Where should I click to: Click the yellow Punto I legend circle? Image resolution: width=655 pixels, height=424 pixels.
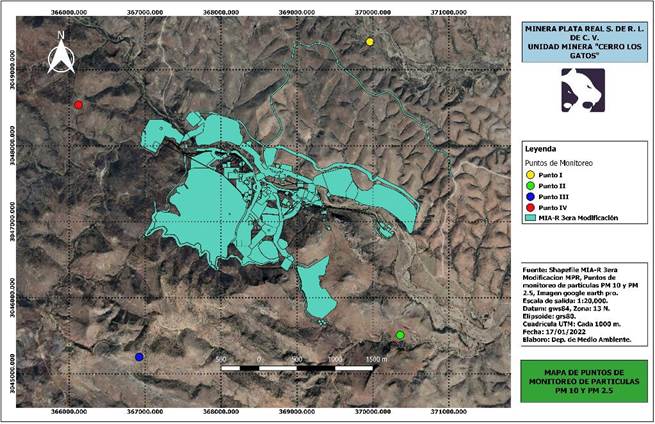pos(530,175)
